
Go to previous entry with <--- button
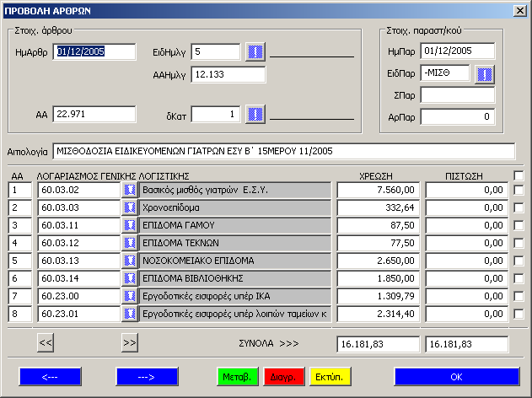[51, 377]
